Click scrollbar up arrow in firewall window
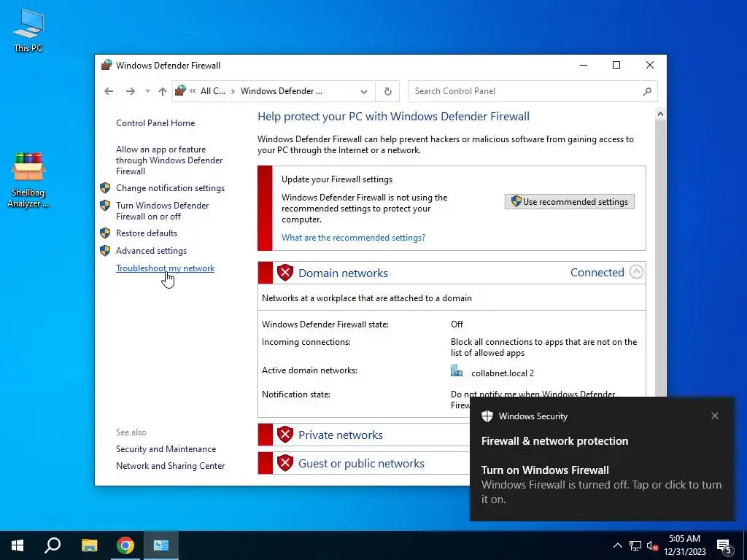The image size is (747, 560). (x=660, y=114)
